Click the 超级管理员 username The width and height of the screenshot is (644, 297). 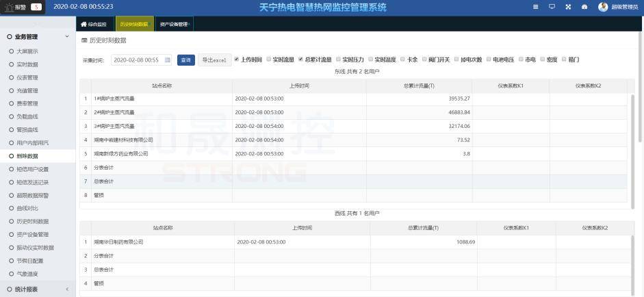[x=624, y=7]
